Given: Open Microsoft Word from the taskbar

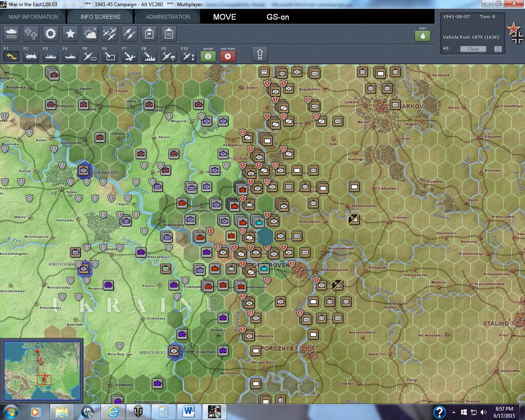Looking at the screenshot, I should click(189, 412).
